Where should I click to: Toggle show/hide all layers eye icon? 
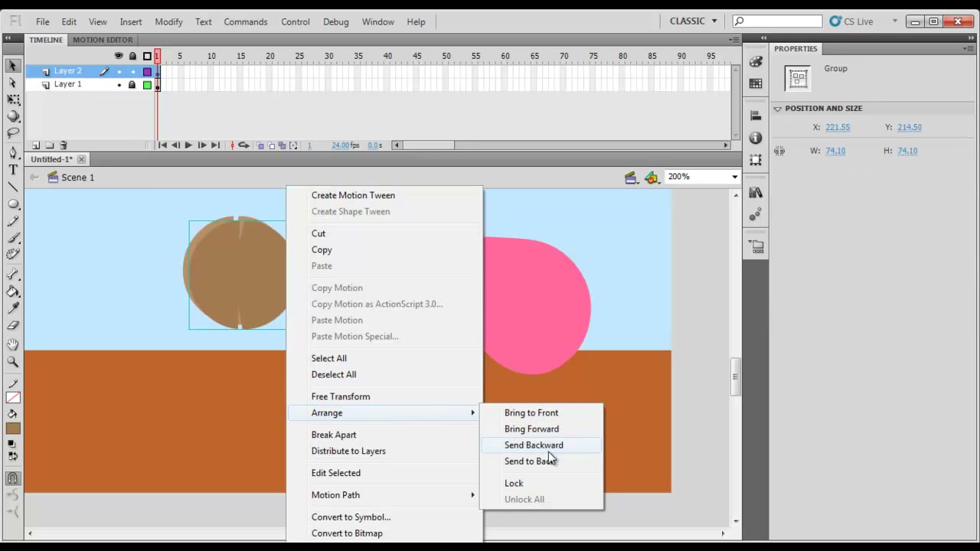[119, 56]
